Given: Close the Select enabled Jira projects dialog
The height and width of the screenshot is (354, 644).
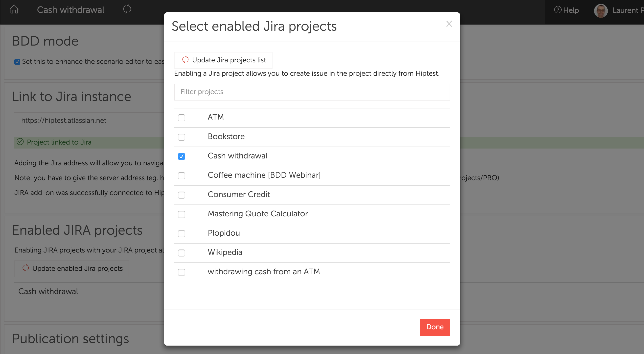Looking at the screenshot, I should tap(449, 24).
